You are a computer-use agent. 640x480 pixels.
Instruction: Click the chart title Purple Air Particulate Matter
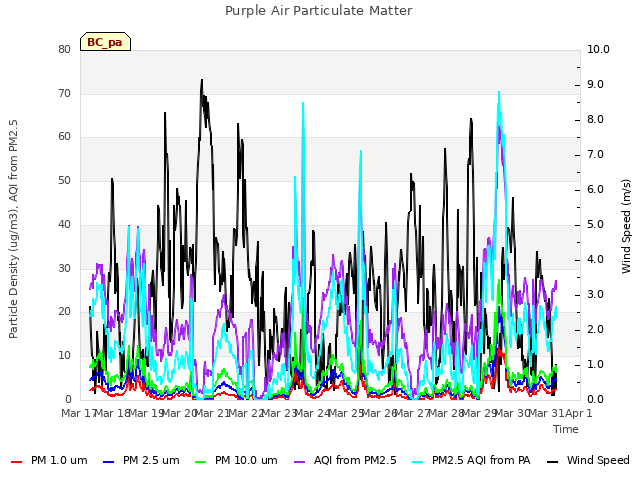[318, 11]
